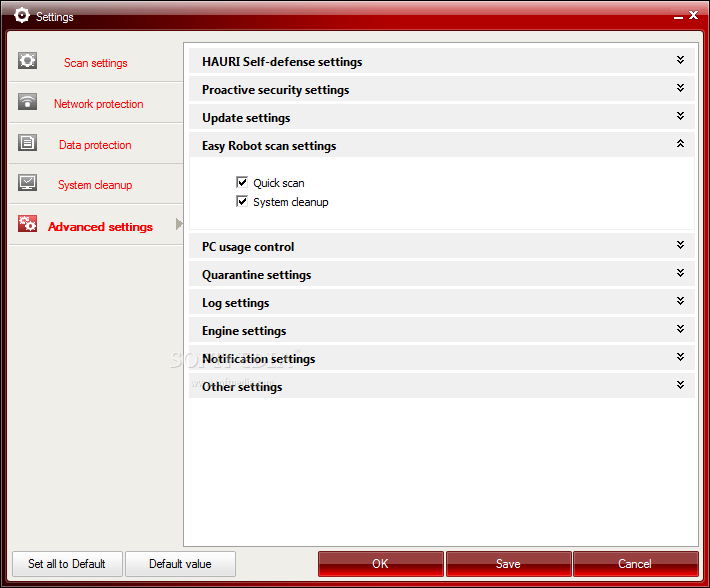Click the Scan settings gear icon
The height and width of the screenshot is (588, 710).
pos(27,60)
